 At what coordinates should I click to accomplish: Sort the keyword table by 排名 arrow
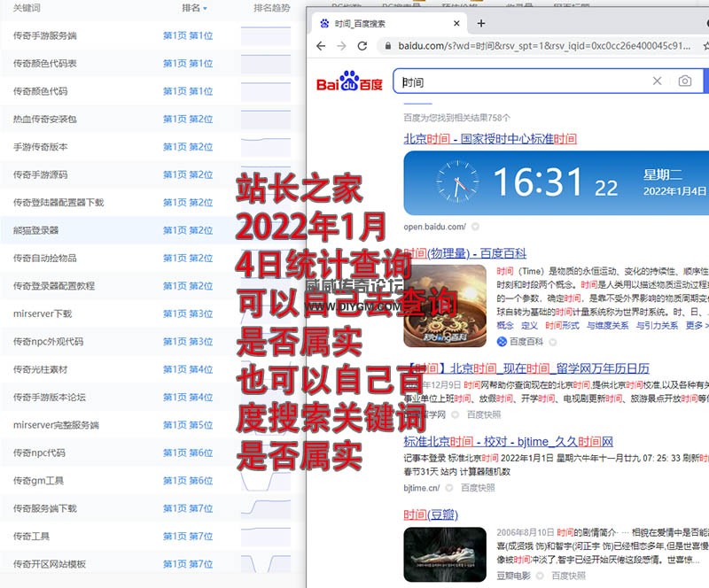click(205, 8)
